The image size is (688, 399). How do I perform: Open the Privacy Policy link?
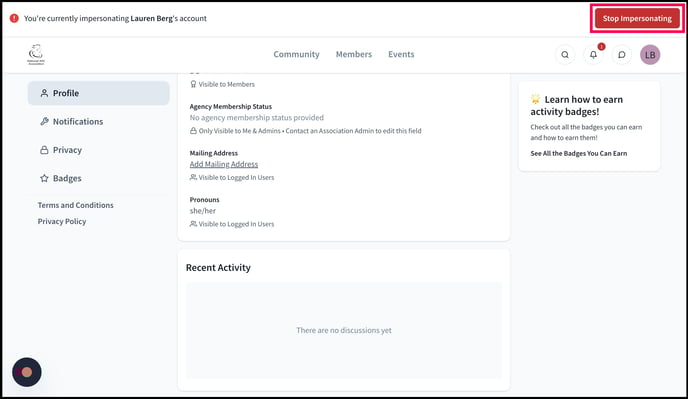tap(62, 221)
